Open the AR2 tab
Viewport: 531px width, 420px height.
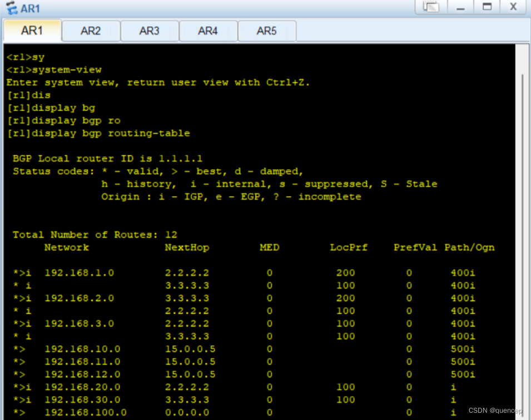91,31
